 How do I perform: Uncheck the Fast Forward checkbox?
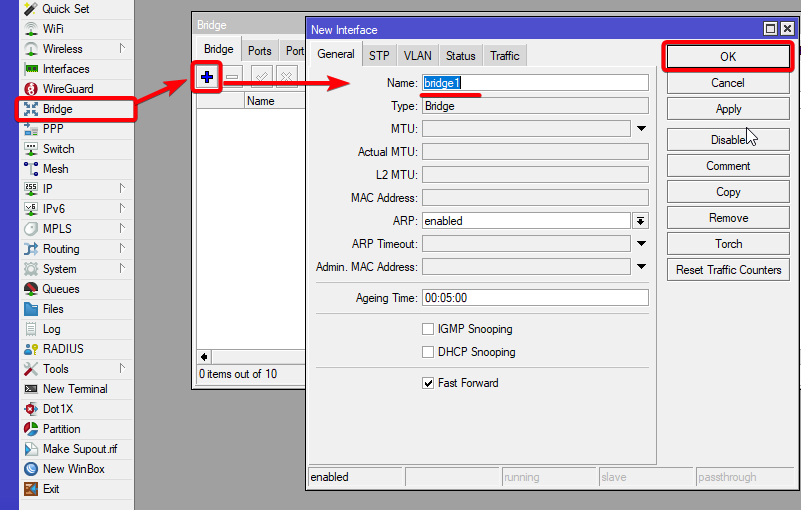pyautogui.click(x=428, y=383)
